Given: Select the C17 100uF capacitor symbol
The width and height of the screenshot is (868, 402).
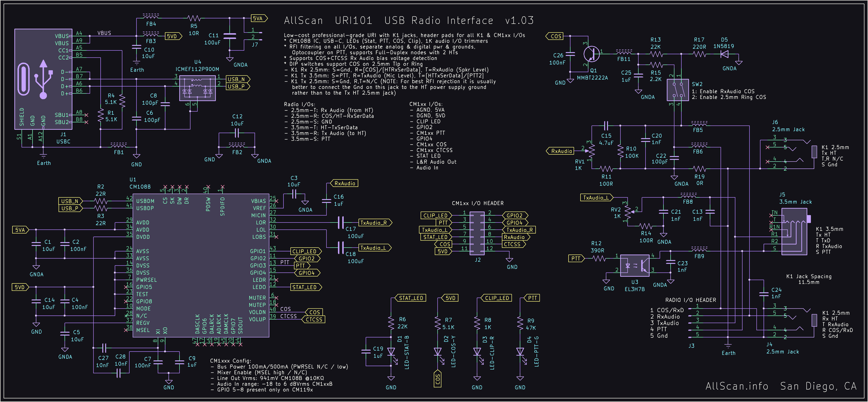Looking at the screenshot, I should pos(341,223).
